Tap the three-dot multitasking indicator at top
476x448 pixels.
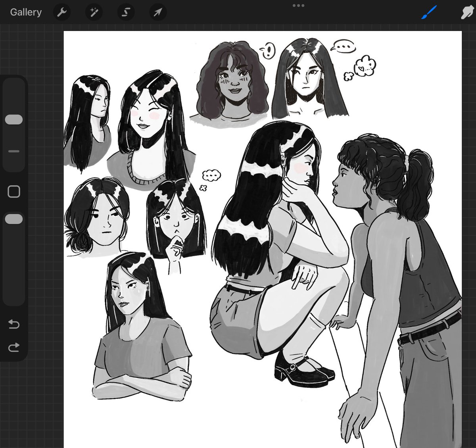click(x=298, y=6)
